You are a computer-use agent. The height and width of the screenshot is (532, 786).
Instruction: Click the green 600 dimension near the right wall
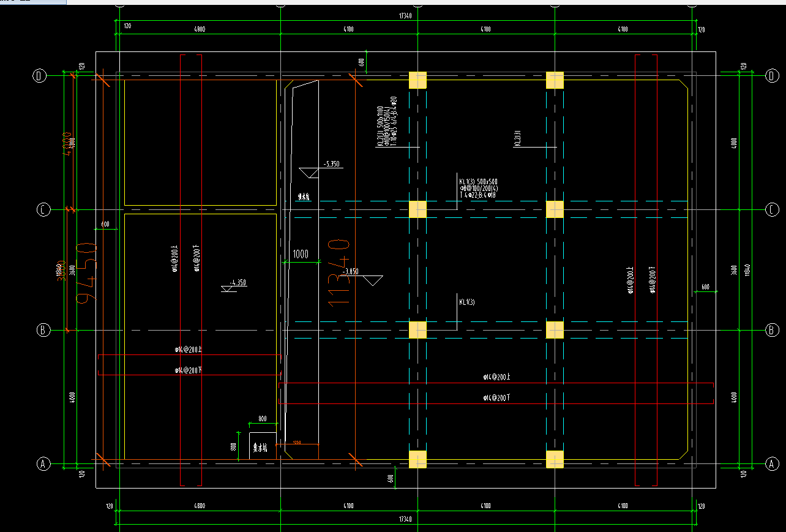click(705, 287)
